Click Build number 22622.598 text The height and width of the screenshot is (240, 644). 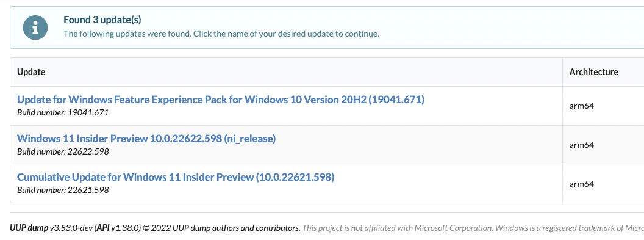[63, 151]
